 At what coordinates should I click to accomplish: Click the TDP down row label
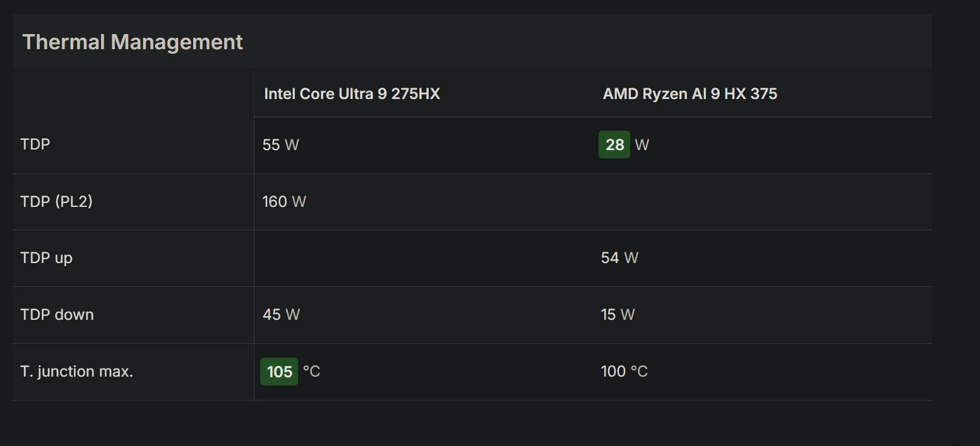tap(57, 314)
